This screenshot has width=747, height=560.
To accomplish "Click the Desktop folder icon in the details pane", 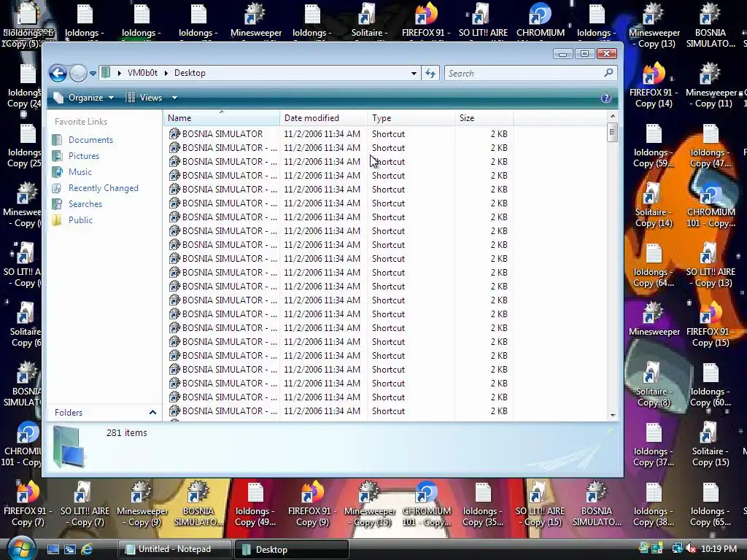I will [x=69, y=446].
